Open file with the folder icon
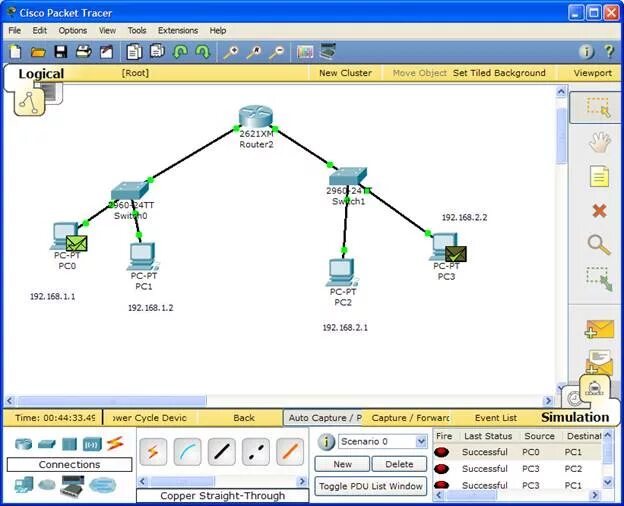Viewport: 624px width, 506px height. click(x=38, y=52)
